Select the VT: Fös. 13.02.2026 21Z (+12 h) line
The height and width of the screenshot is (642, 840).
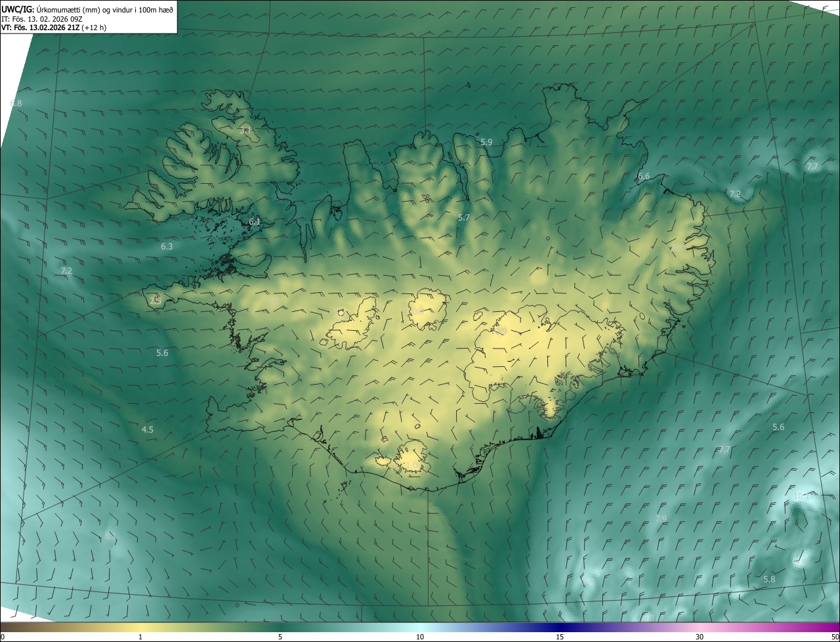[54, 28]
